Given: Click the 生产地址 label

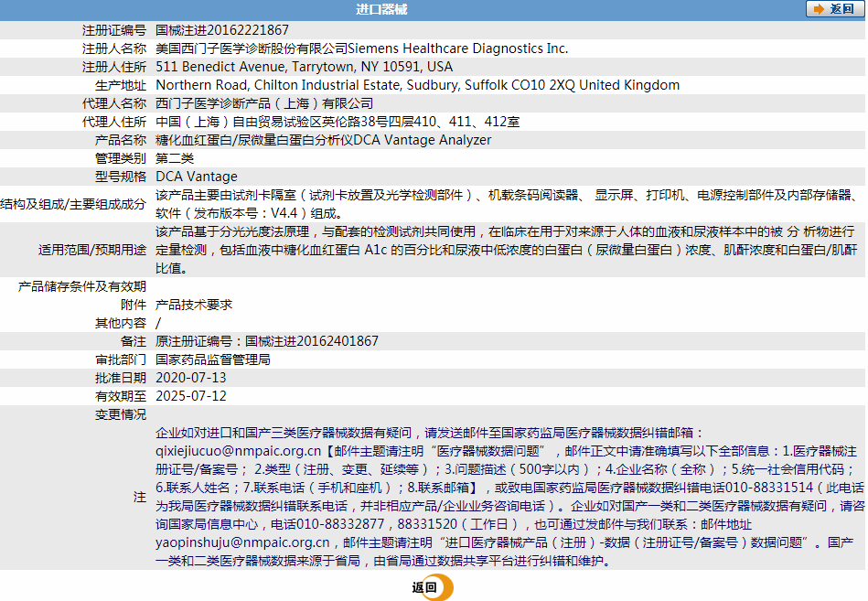Looking at the screenshot, I should (121, 85).
